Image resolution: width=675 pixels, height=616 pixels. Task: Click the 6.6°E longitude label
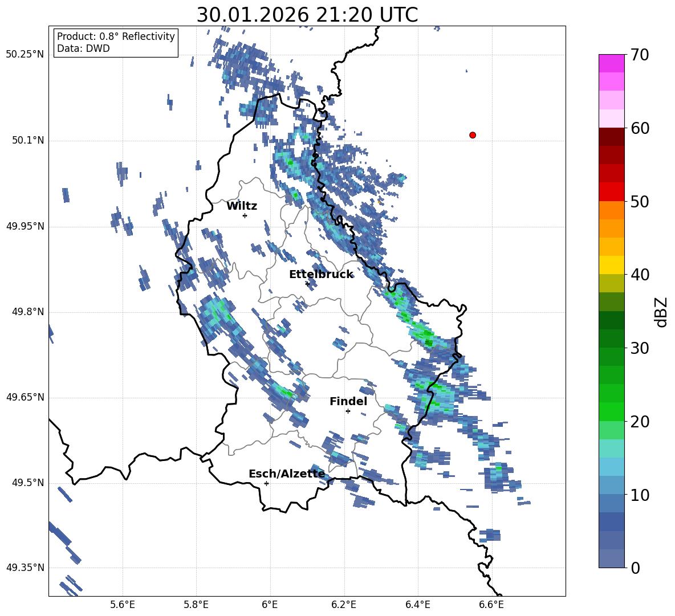click(x=491, y=605)
